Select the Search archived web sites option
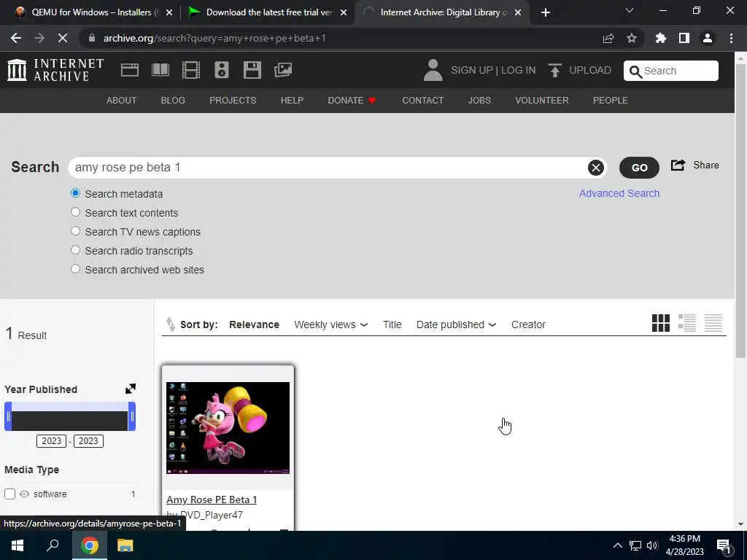This screenshot has height=560, width=747. [x=75, y=269]
